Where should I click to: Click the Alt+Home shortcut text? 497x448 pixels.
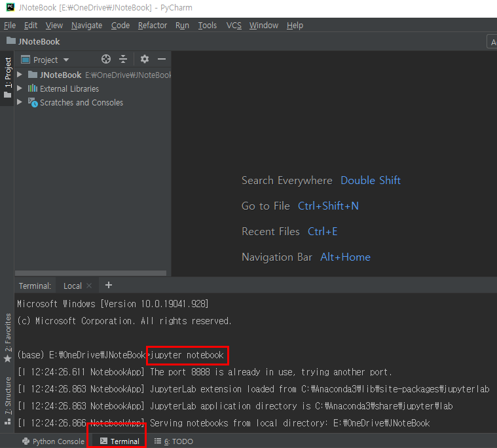pos(345,257)
